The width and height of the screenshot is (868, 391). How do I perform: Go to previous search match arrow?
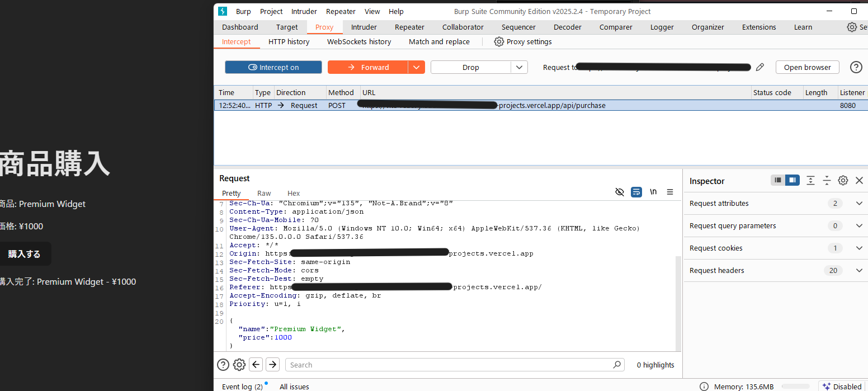(256, 365)
